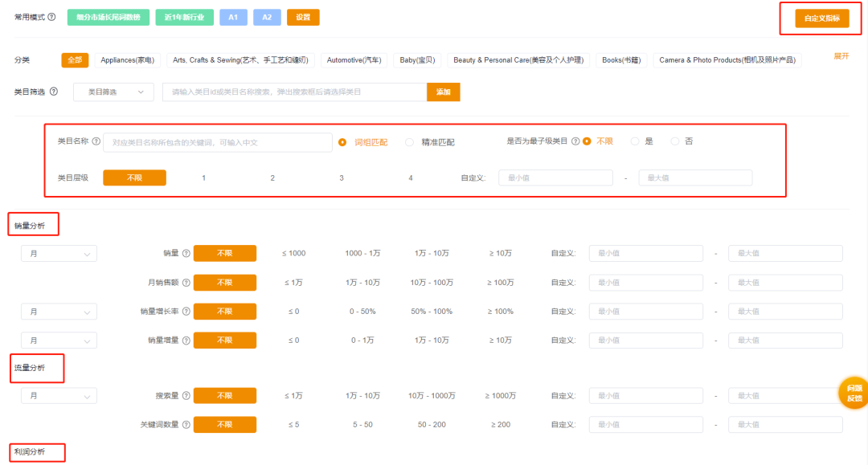
Task: Click help icon beside 关键词数量 label
Action: [186, 425]
